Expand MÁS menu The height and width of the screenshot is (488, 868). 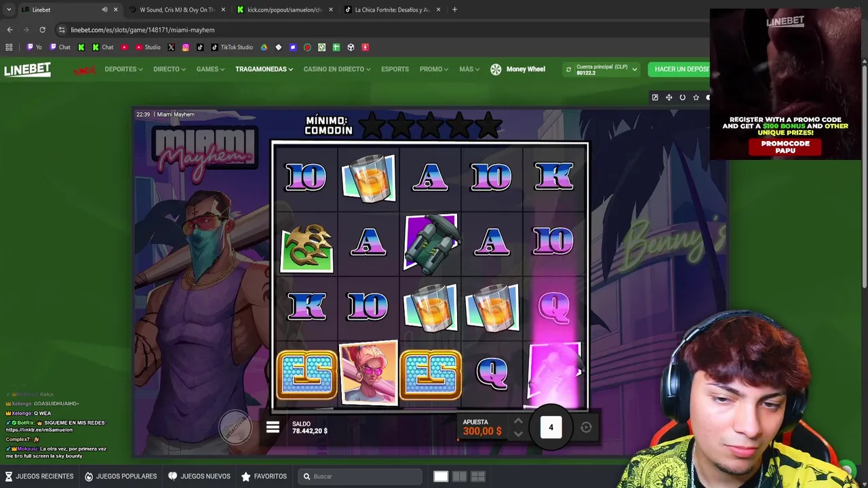coord(469,69)
